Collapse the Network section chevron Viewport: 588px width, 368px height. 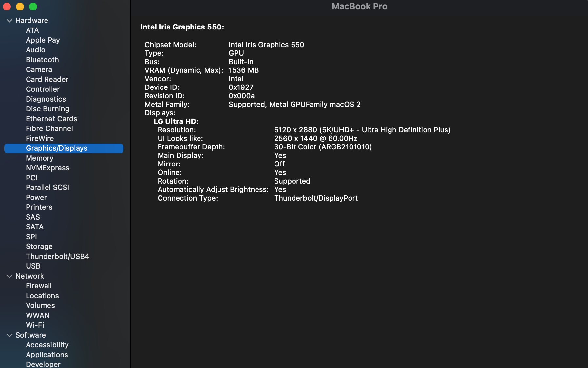(x=9, y=276)
